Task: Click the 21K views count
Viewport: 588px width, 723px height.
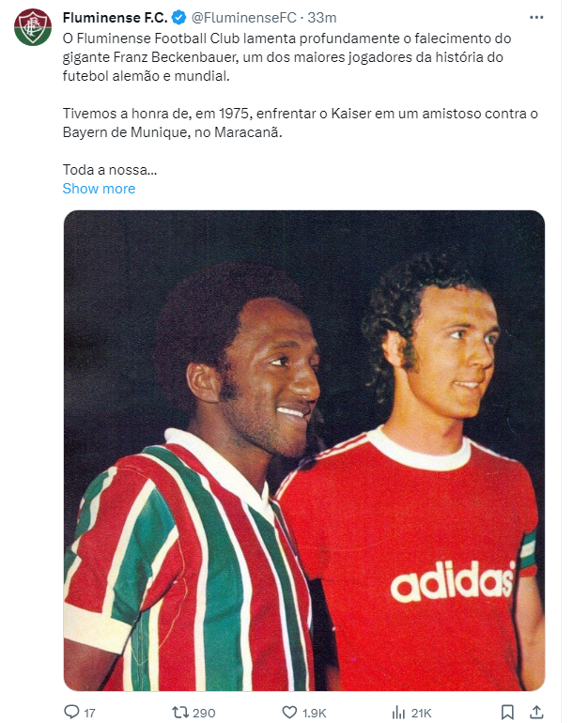Action: pyautogui.click(x=421, y=713)
